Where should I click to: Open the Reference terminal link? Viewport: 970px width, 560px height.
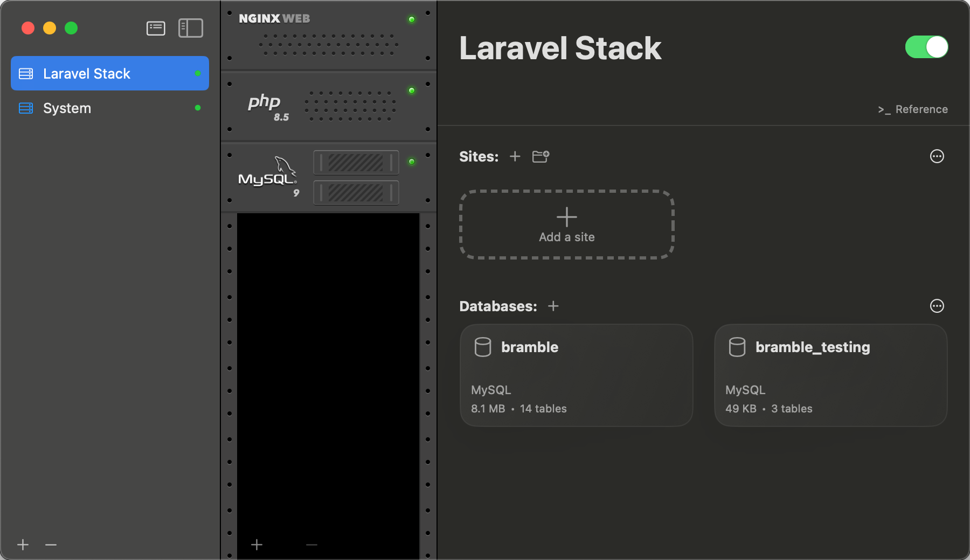tap(912, 109)
